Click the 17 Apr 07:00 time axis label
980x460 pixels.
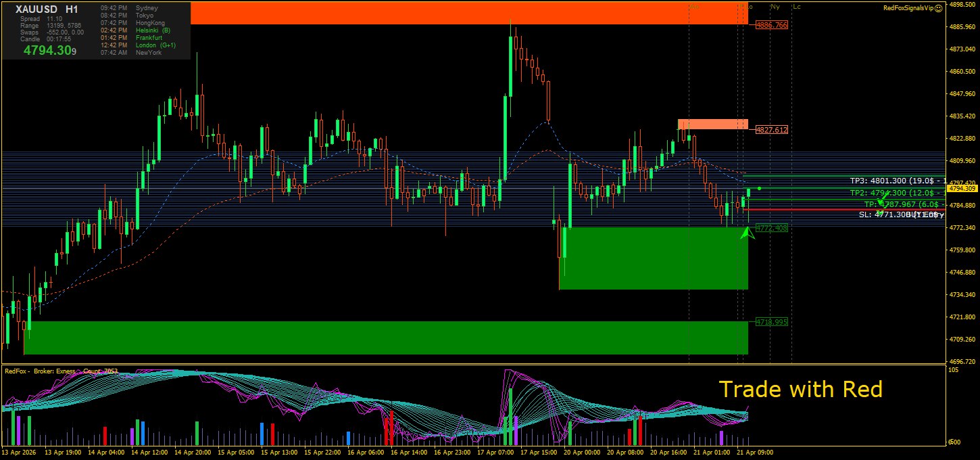coord(494,452)
